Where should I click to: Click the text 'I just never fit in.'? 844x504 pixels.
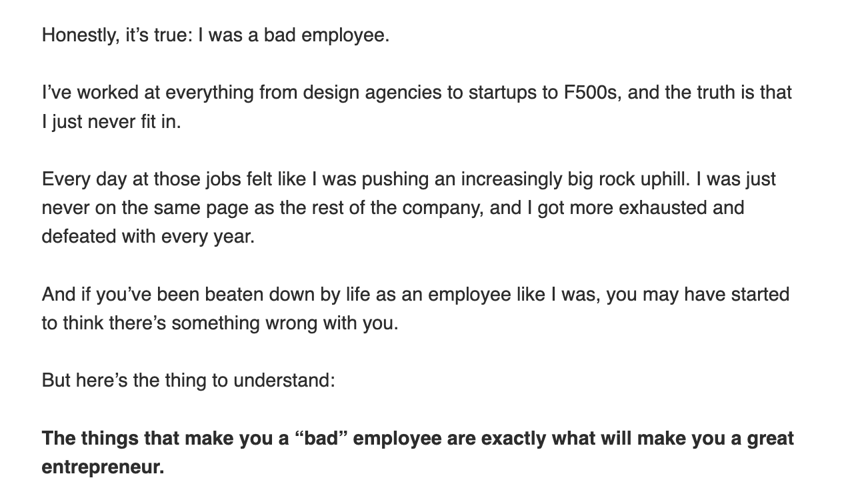(111, 121)
